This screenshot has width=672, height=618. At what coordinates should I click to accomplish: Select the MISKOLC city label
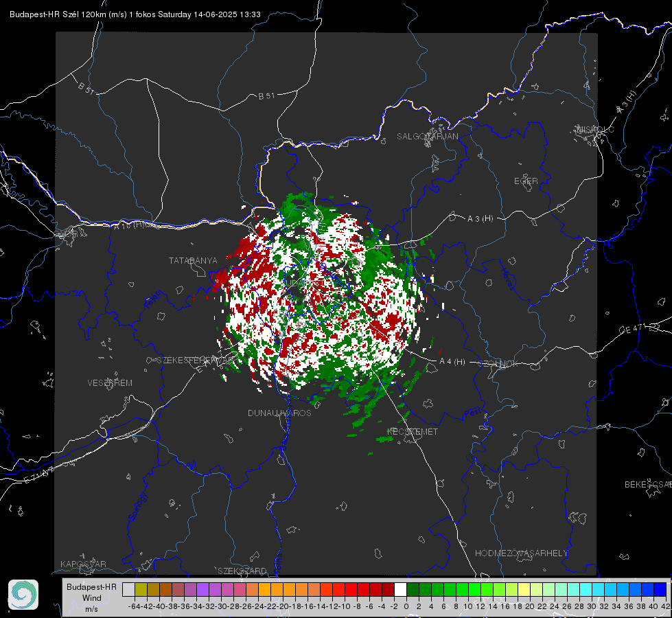click(x=595, y=129)
